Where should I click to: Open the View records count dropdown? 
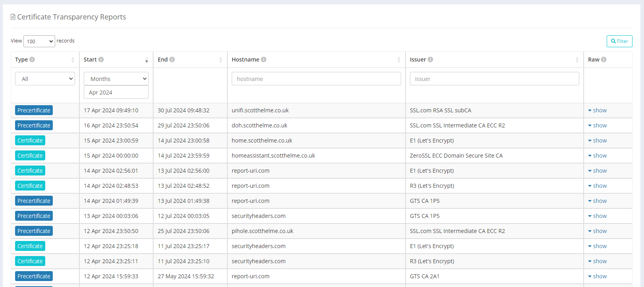[x=39, y=41]
